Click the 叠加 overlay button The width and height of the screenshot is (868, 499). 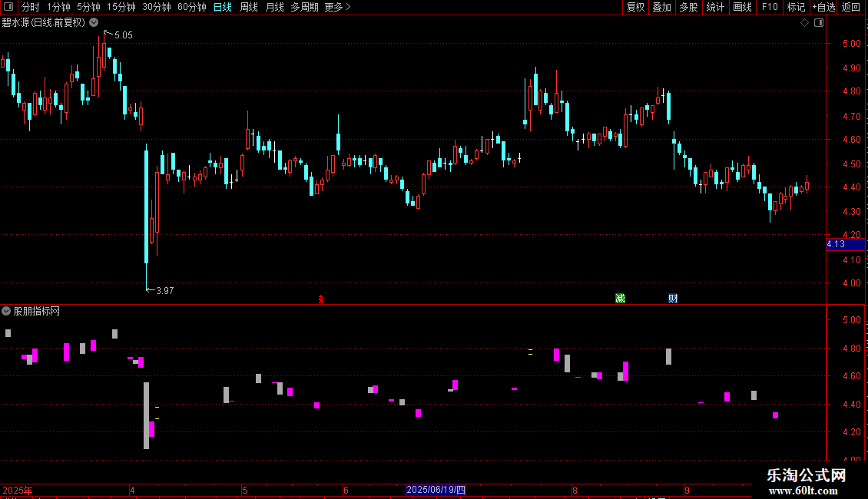point(661,7)
